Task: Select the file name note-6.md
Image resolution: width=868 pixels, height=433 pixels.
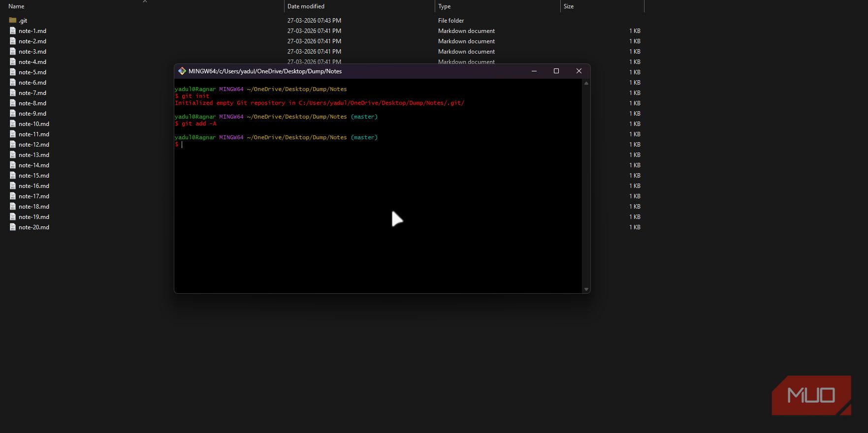Action: tap(32, 82)
